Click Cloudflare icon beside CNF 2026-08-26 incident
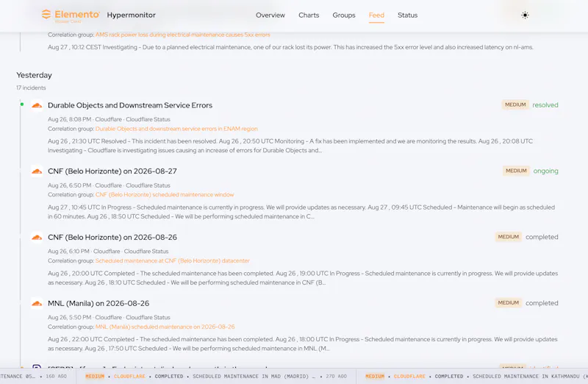 pyautogui.click(x=37, y=238)
